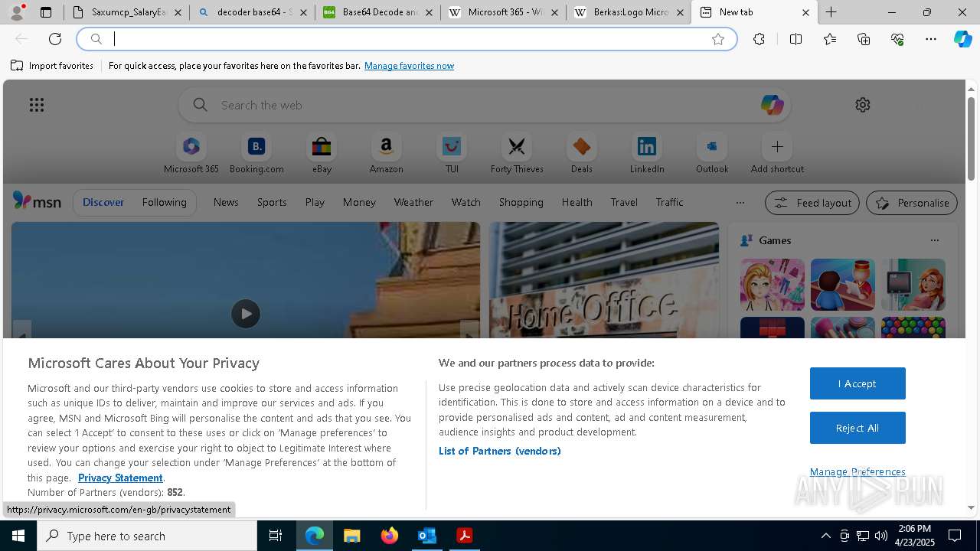Click the Search the web box
The height and width of the screenshot is (551, 980).
[x=485, y=105]
